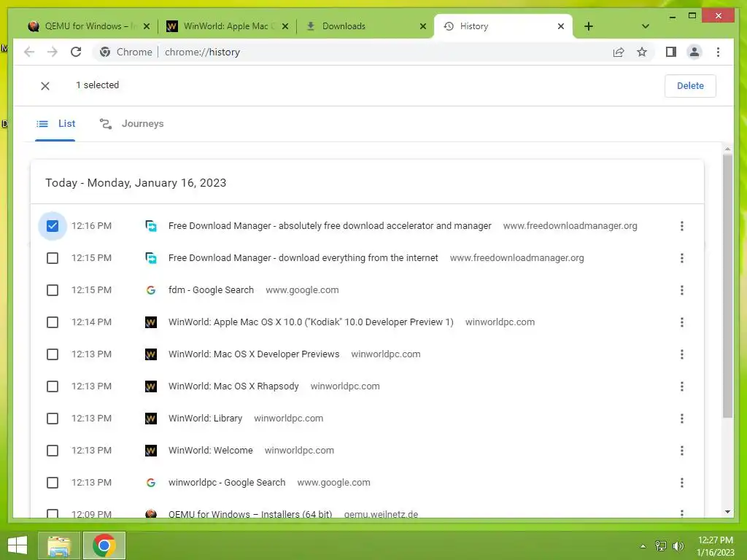Open the Chrome three-dot menu
Image resolution: width=747 pixels, height=560 pixels.
tap(718, 52)
